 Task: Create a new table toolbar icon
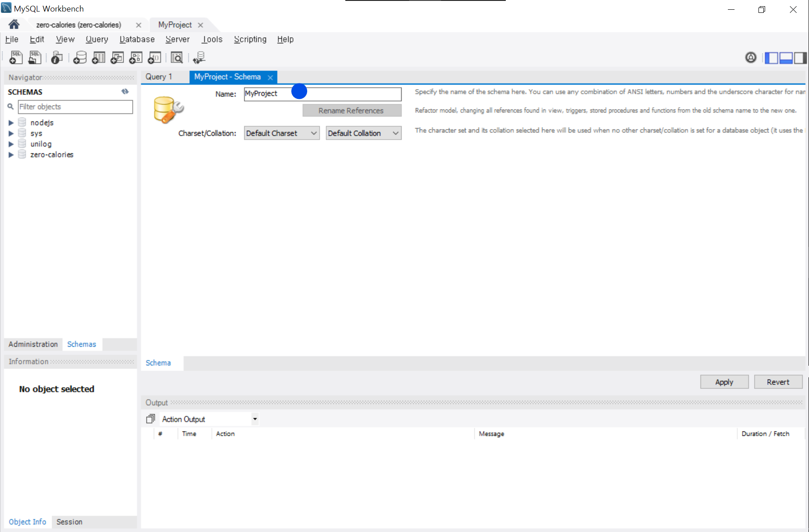(x=98, y=58)
